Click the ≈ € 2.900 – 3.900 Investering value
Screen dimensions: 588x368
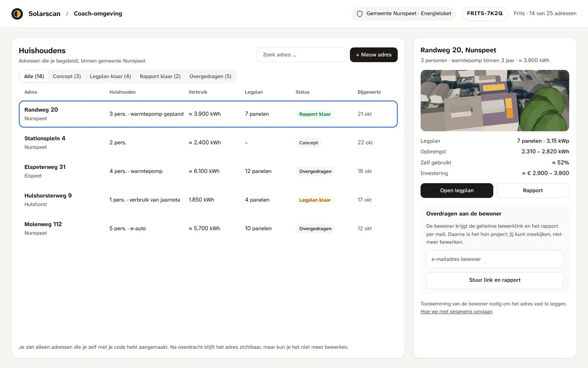(545, 173)
